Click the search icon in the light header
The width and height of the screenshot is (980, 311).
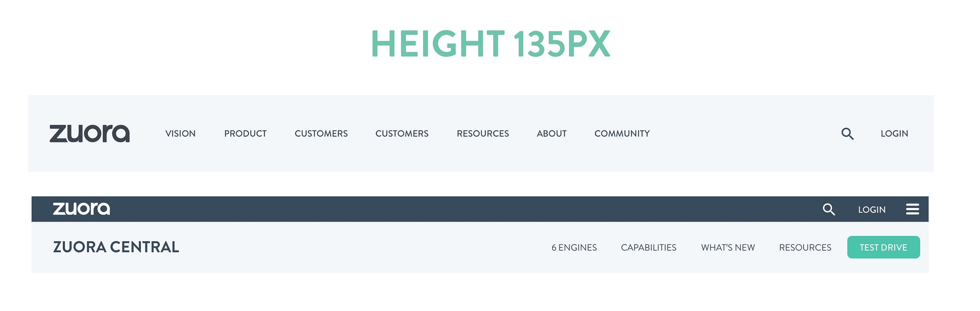(847, 133)
